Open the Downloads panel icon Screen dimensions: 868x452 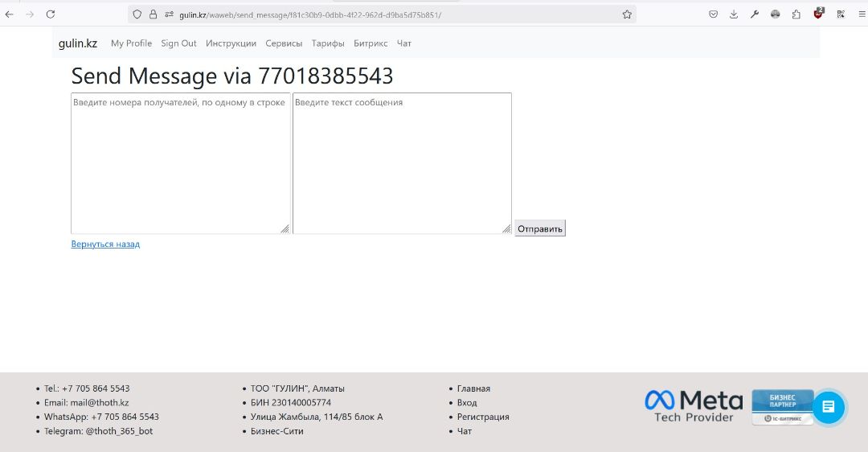pyautogui.click(x=734, y=14)
